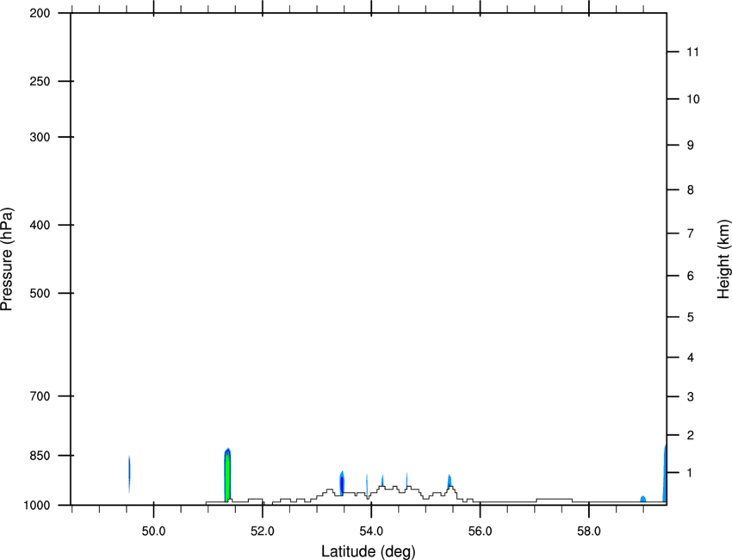Image resolution: width=732 pixels, height=560 pixels.
Task: Select the 200 pressure tick label
Action: click(40, 13)
